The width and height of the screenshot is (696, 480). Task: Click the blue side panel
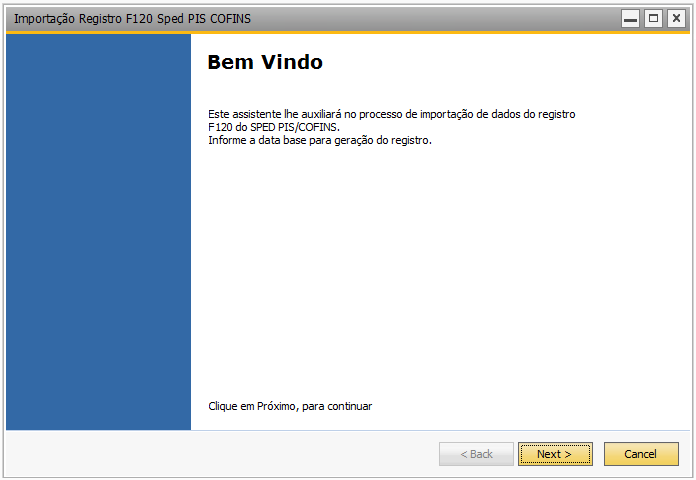coord(99,232)
